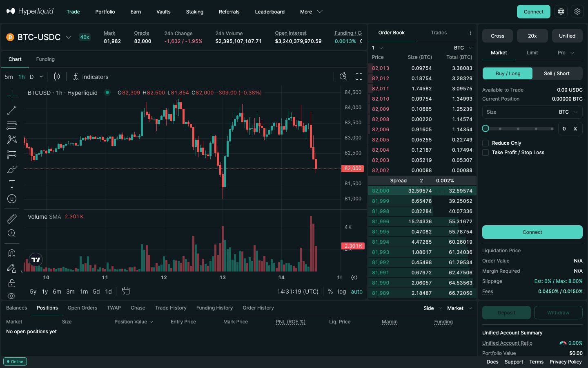Open the Indicators menu
This screenshot has width=588, height=368.
pyautogui.click(x=91, y=77)
